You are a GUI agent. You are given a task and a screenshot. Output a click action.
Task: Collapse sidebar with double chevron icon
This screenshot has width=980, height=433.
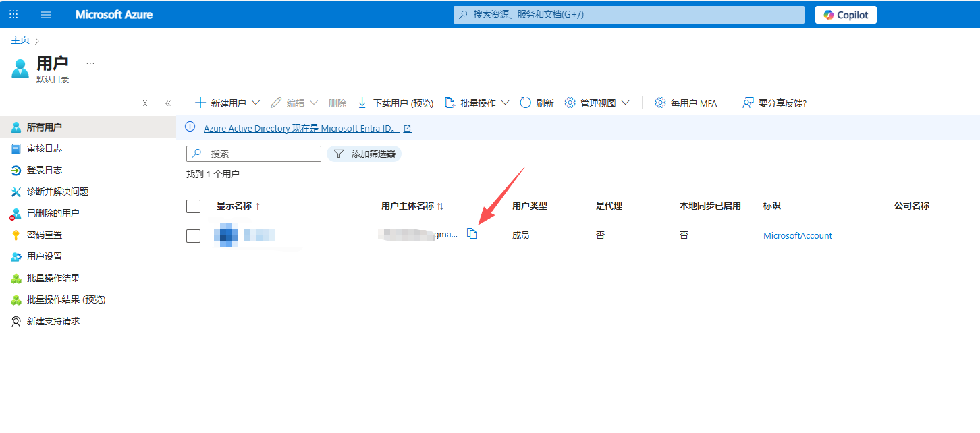coord(168,103)
